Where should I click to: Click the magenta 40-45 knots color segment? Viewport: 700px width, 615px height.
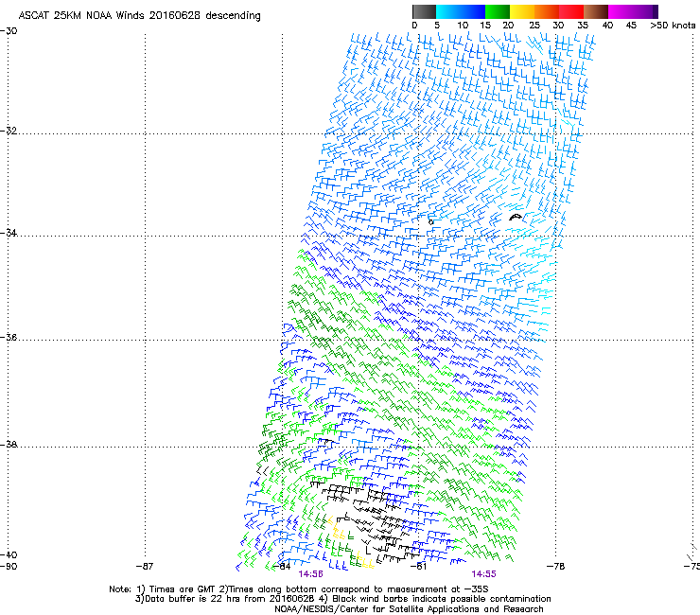pyautogui.click(x=621, y=11)
